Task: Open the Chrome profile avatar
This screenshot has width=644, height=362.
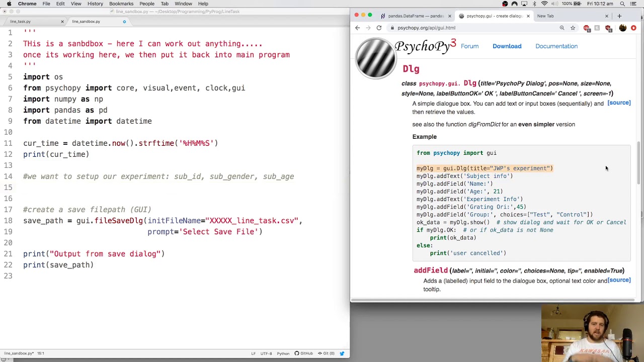Action: coord(622,28)
